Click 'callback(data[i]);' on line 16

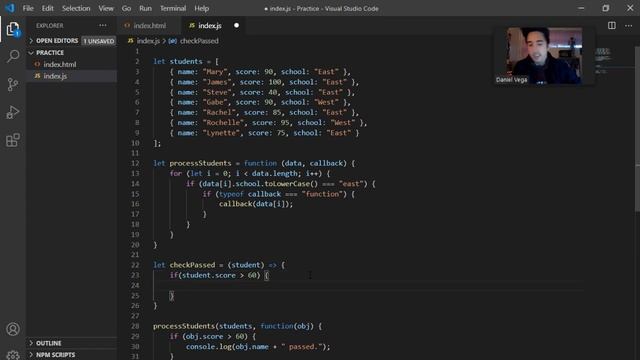click(x=256, y=204)
